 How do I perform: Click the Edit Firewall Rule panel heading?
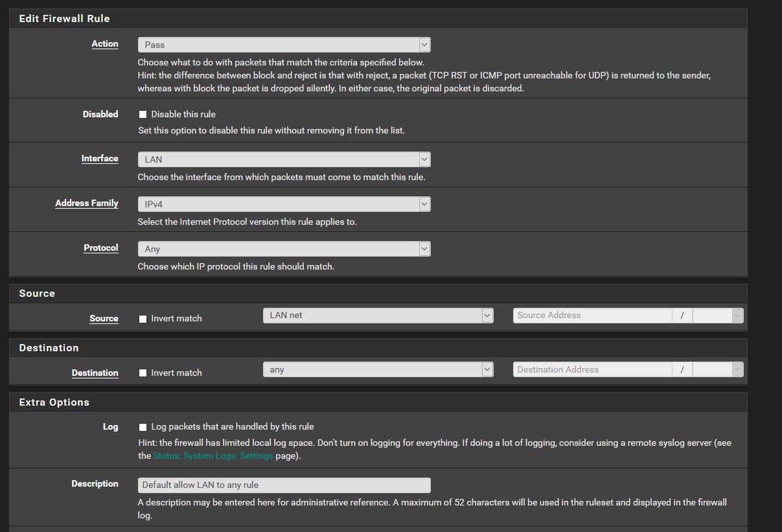tap(65, 19)
